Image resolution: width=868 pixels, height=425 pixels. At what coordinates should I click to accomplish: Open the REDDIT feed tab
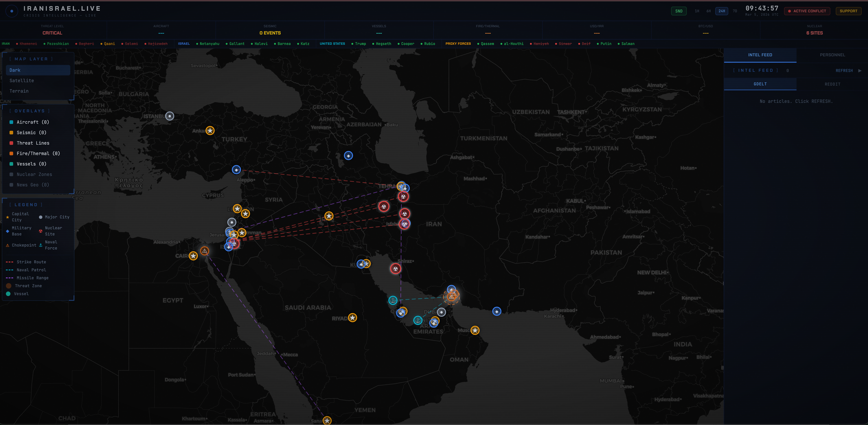(832, 84)
